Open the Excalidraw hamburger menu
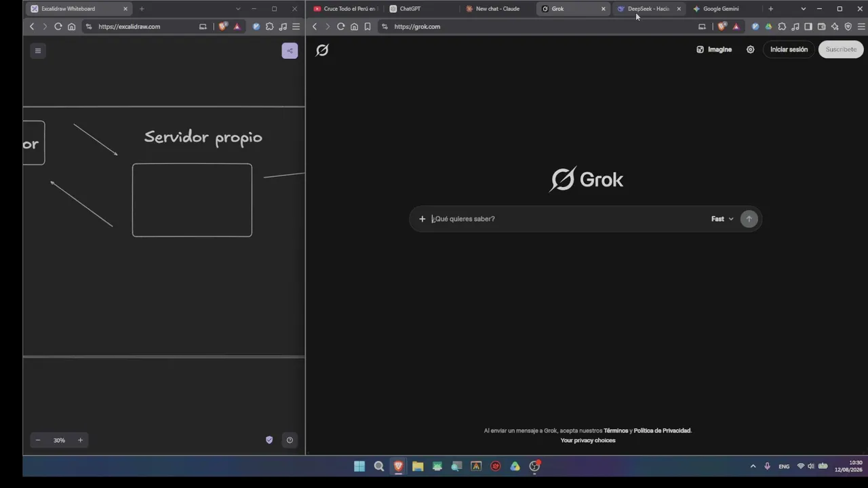Screen dimensions: 868x488 38,51
